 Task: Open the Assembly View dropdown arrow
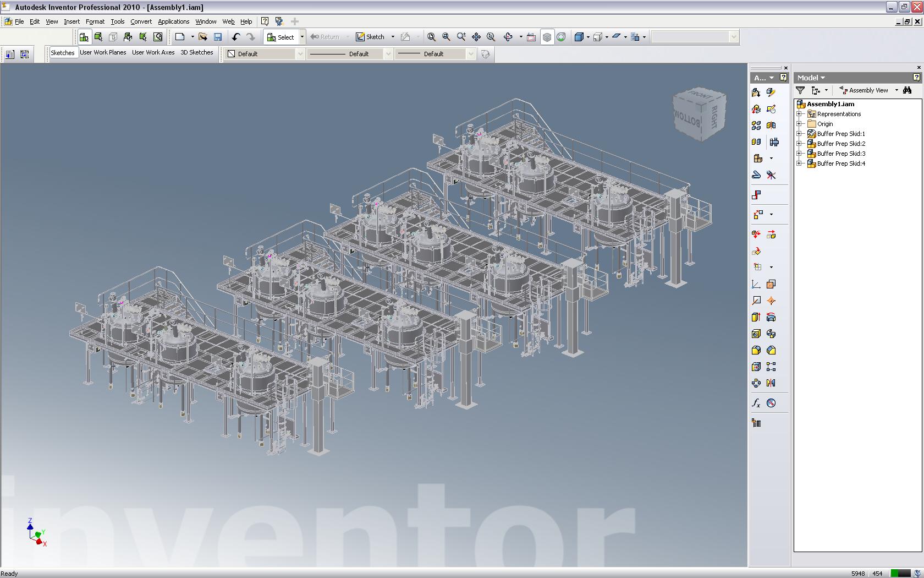point(897,90)
